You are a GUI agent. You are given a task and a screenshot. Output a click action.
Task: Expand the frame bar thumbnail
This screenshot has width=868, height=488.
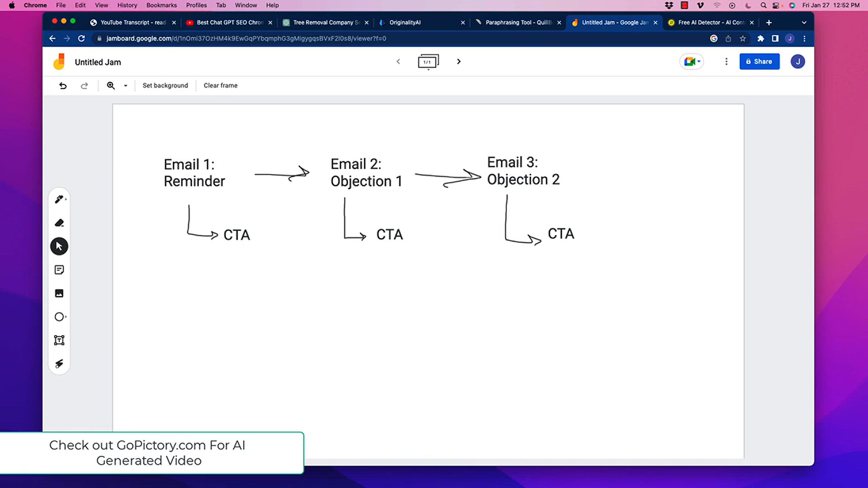[428, 61]
